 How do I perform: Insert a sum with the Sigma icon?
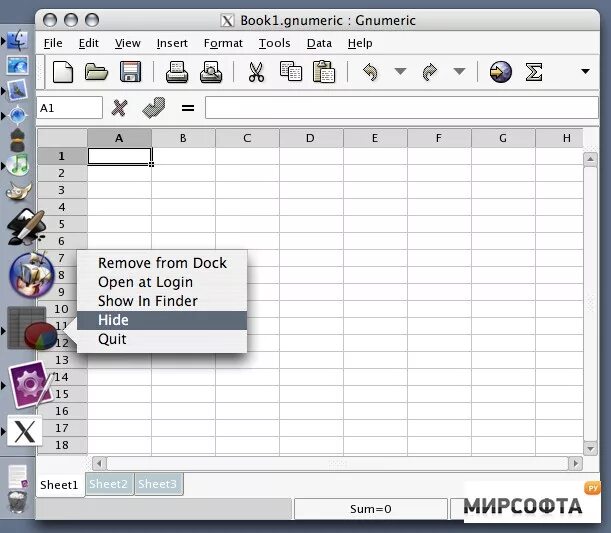[533, 72]
